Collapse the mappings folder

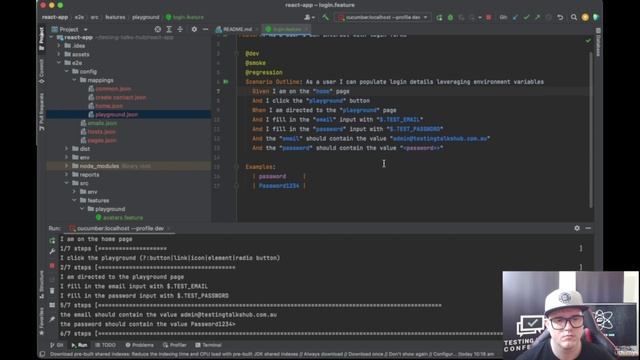[74, 80]
